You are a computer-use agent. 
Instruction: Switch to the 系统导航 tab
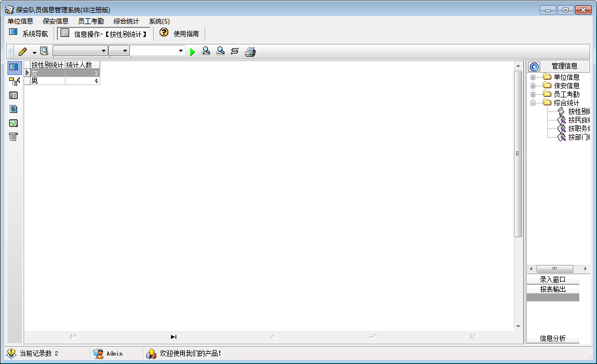tap(29, 34)
